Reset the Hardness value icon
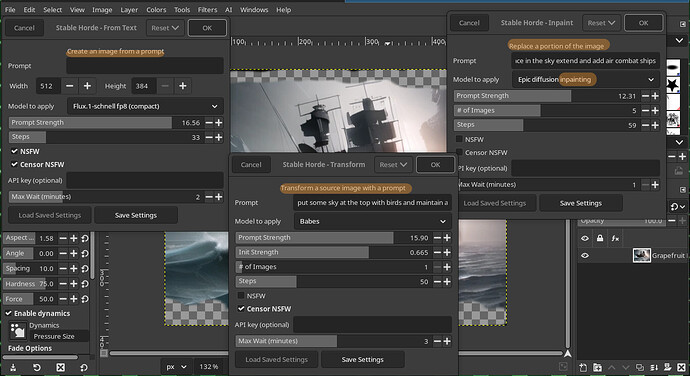This screenshot has width=690, height=376. coord(85,284)
